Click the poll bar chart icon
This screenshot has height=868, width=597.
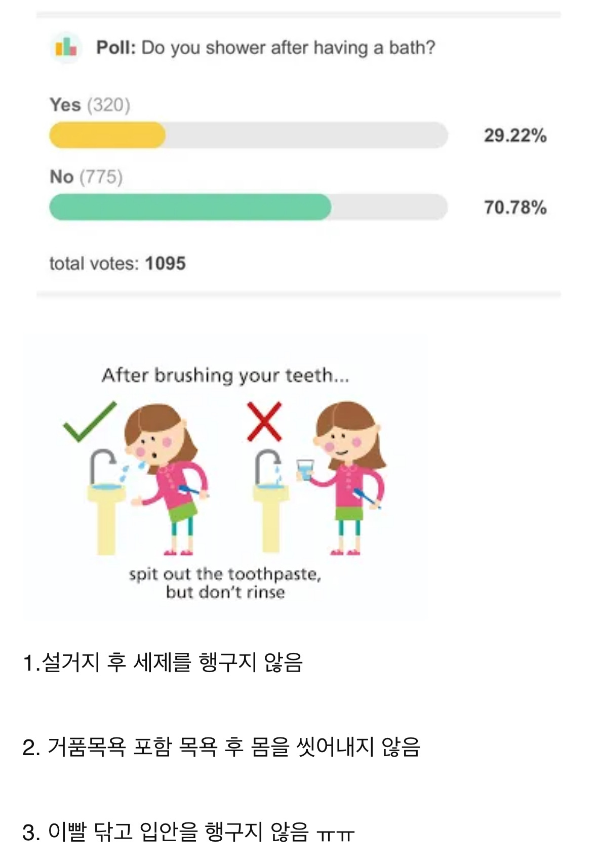(x=66, y=48)
